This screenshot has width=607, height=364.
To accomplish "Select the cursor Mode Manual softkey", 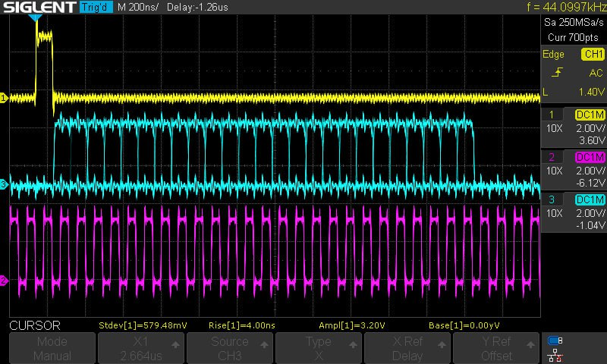I will coord(52,348).
